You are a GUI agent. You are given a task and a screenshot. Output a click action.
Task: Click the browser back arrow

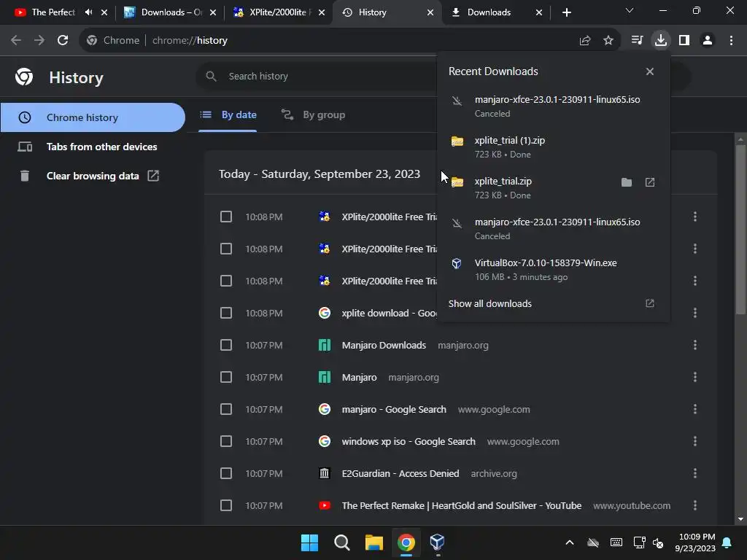pos(16,41)
